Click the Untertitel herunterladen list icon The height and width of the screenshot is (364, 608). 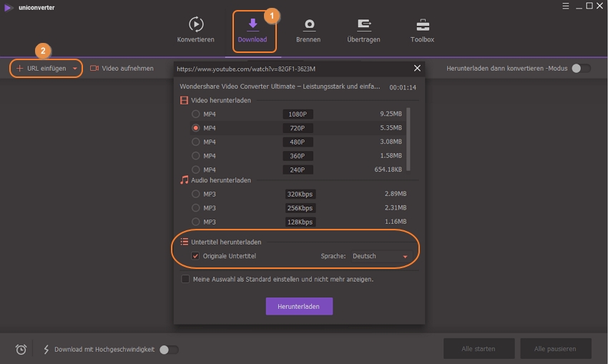[x=184, y=242]
